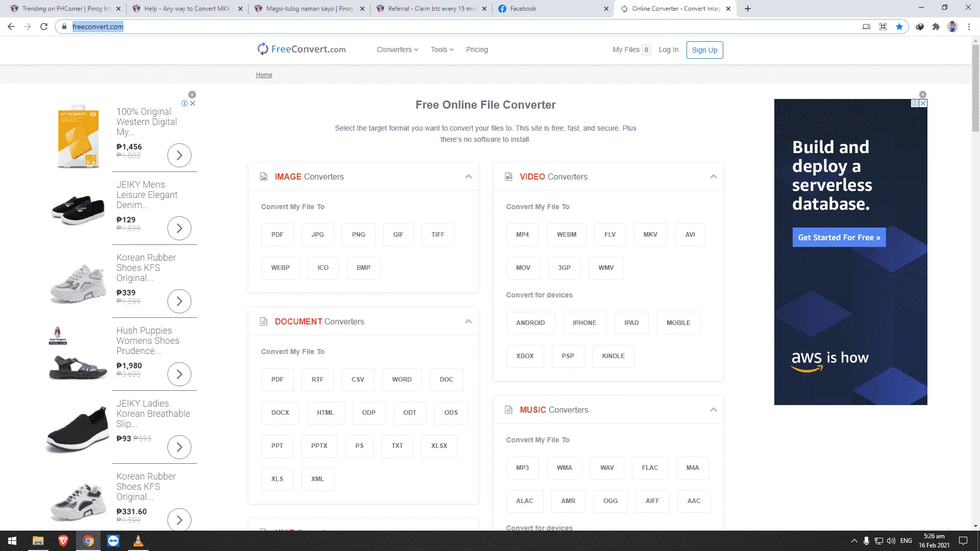
Task: Choose MP4 video converter
Action: pyautogui.click(x=522, y=235)
